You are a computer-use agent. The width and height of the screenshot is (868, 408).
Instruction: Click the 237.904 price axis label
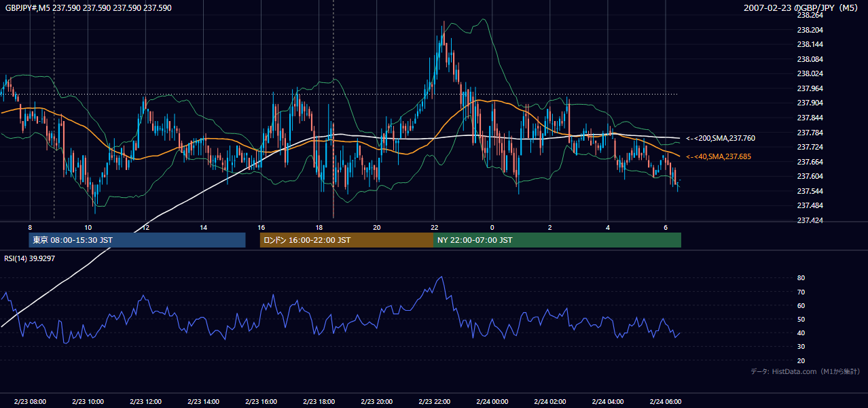[811, 103]
